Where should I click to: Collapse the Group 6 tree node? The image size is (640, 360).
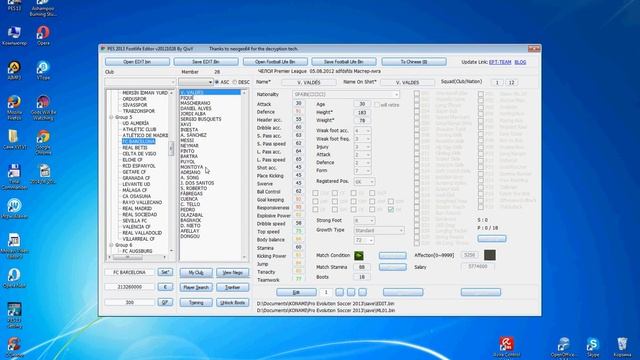[x=111, y=245]
